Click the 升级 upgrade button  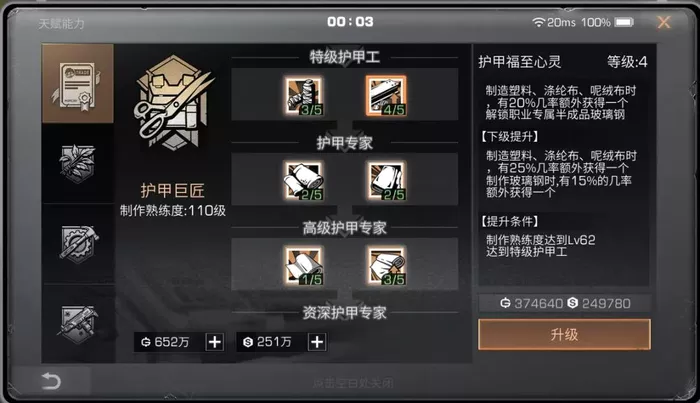tap(564, 334)
